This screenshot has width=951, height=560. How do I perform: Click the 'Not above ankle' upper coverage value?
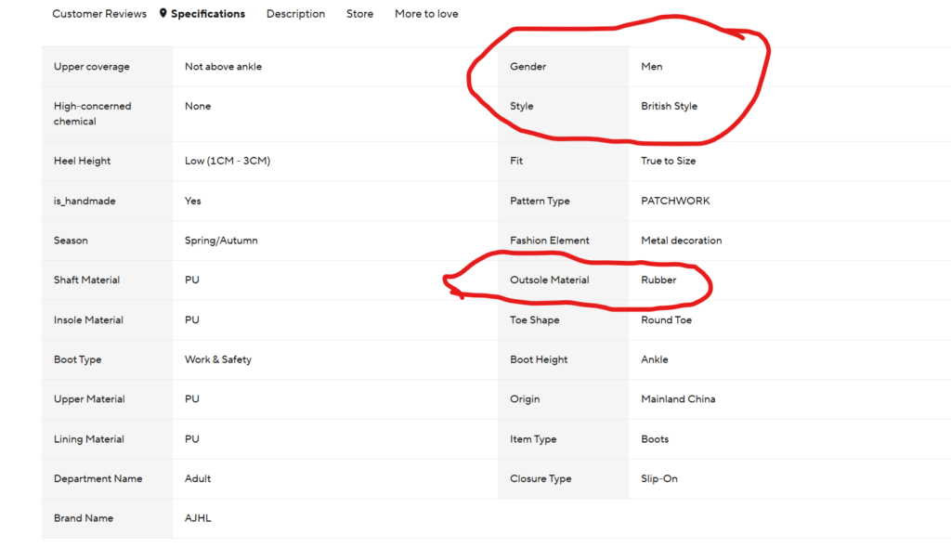(x=223, y=67)
